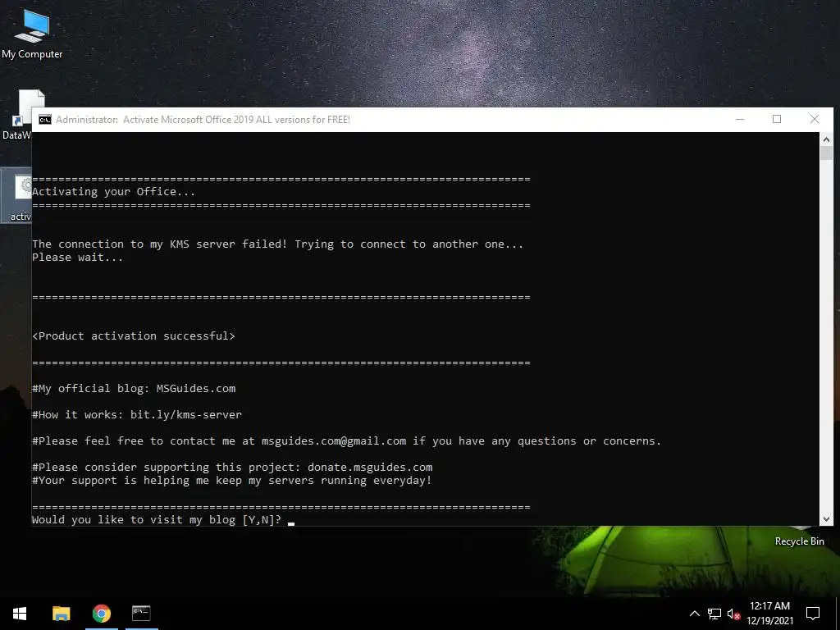The image size is (840, 630).
Task: Click the Show Desktop strip at taskbar end
Action: pos(838,614)
